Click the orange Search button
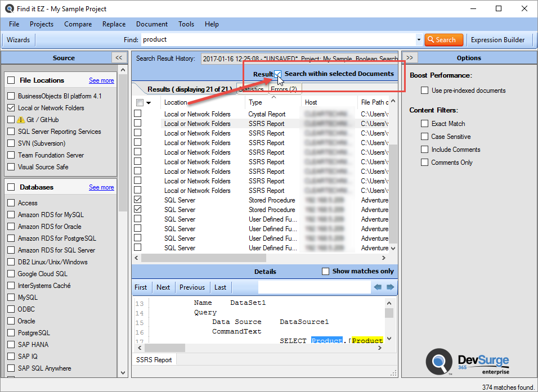The image size is (538, 392). (x=444, y=40)
